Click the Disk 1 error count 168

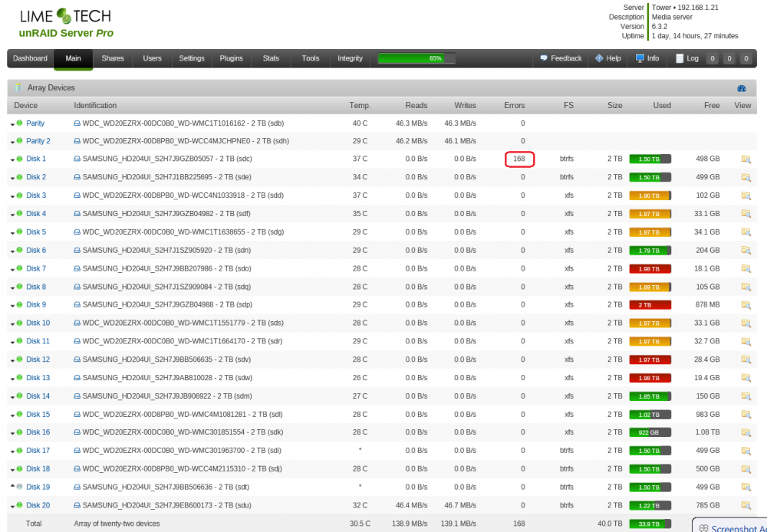click(519, 159)
